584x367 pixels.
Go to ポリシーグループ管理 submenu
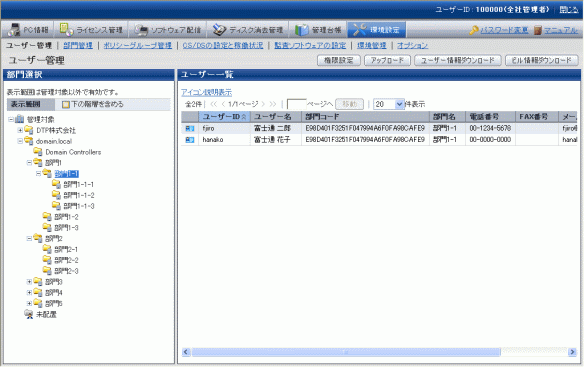(137, 45)
